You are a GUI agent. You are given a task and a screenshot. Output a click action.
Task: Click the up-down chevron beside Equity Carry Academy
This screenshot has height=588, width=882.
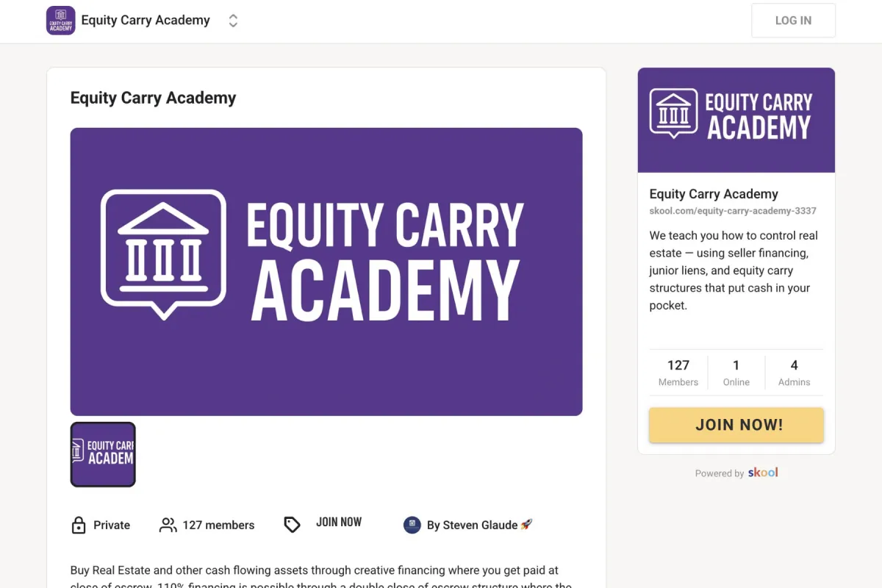click(x=233, y=21)
